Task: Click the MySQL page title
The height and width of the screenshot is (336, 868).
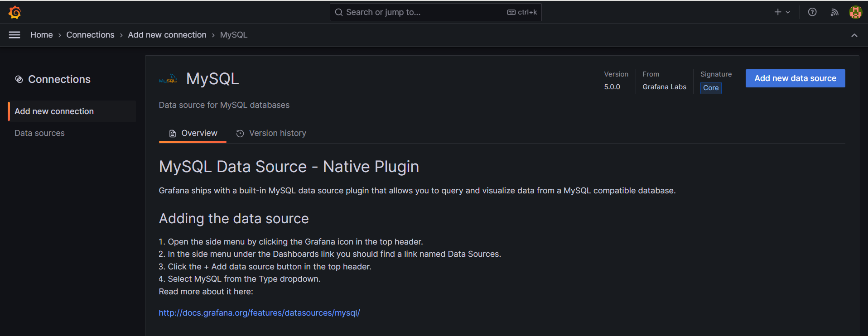Action: click(x=212, y=79)
